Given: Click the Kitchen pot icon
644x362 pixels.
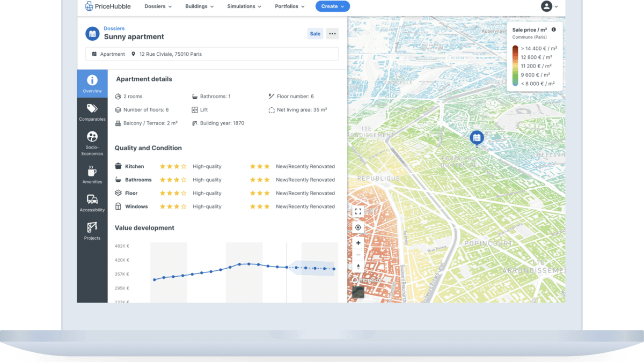Looking at the screenshot, I should coord(119,166).
